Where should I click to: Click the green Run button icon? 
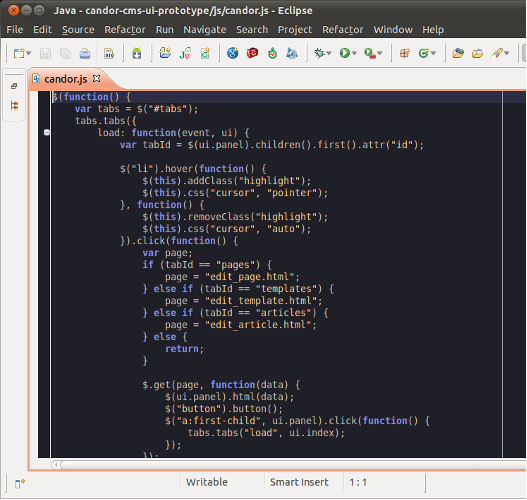coord(344,53)
